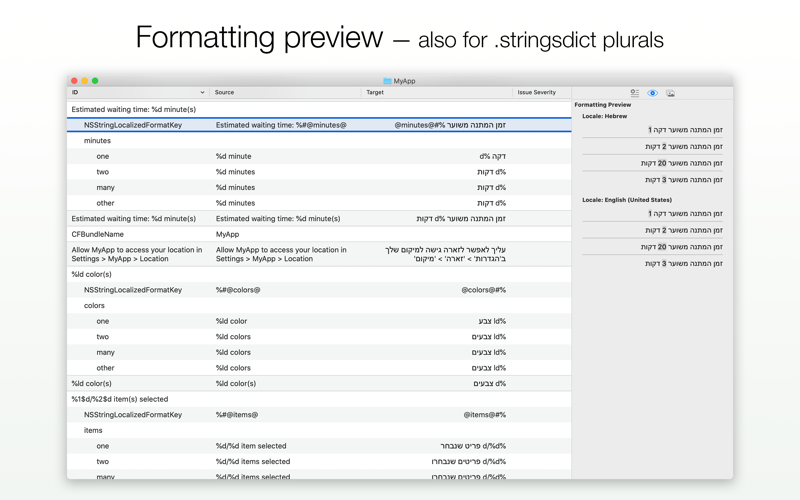
Task: Select the 'colors' variable row
Action: click(x=94, y=305)
